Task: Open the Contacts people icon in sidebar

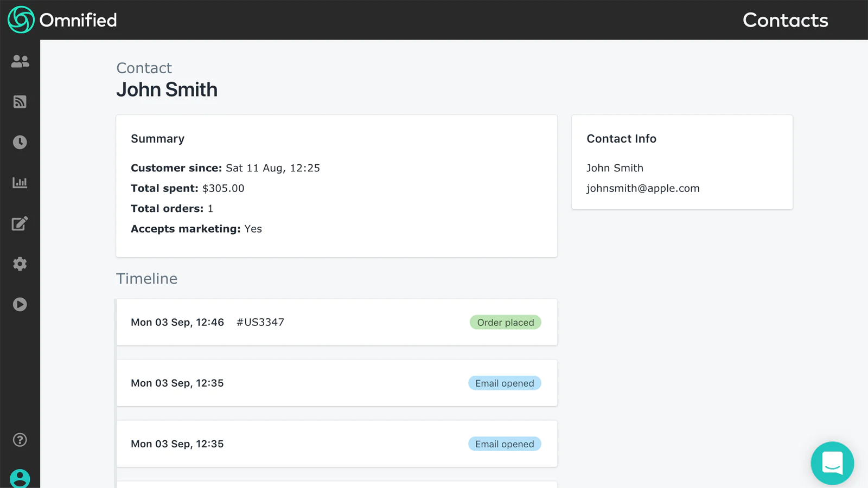Action: point(20,61)
